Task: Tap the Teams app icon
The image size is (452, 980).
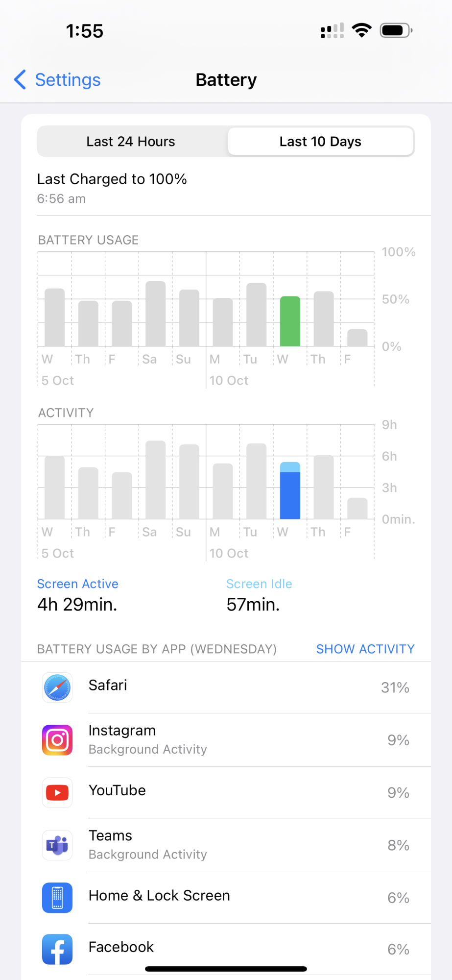Action: [57, 845]
